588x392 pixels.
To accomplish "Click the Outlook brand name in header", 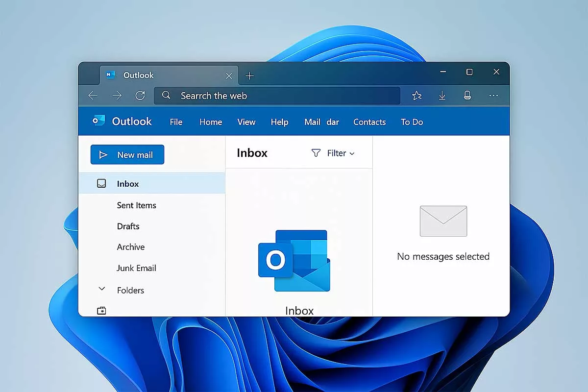I will 132,121.
